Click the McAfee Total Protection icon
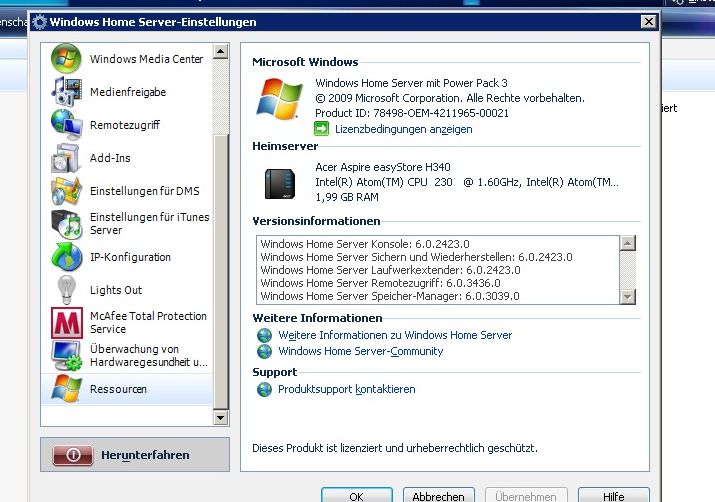Image resolution: width=715 pixels, height=502 pixels. [67, 323]
